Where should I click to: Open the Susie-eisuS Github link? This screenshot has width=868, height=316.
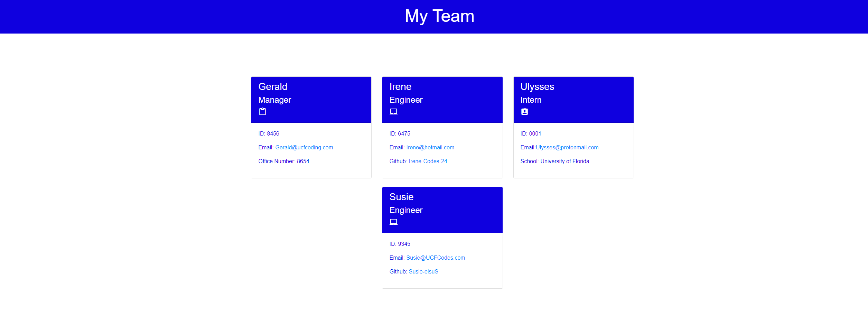point(423,271)
